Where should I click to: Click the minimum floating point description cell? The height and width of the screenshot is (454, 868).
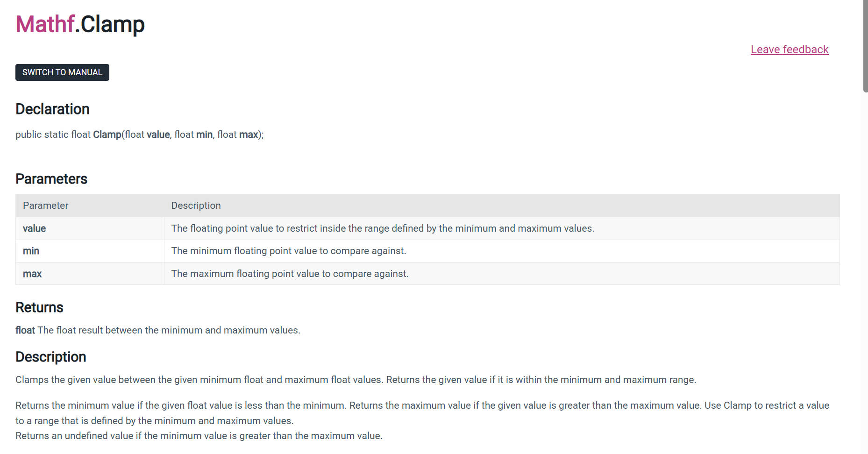pyautogui.click(x=288, y=251)
